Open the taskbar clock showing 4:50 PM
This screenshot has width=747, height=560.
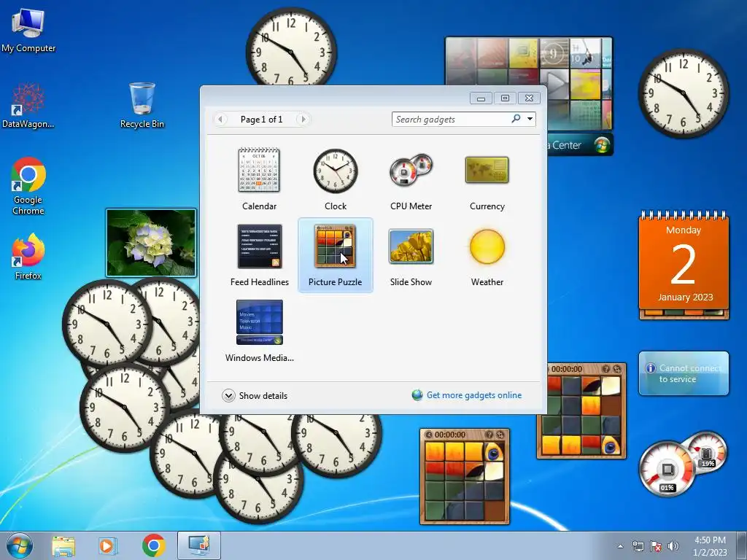pos(710,546)
